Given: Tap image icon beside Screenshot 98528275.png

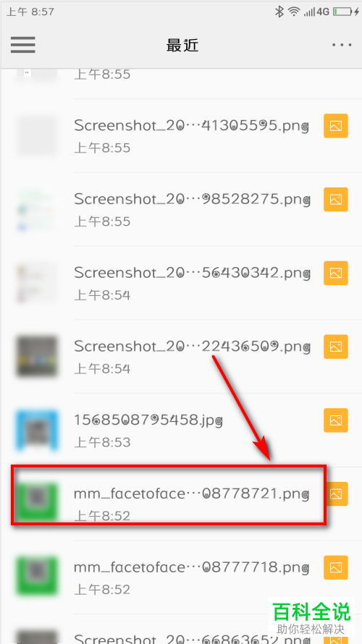Looking at the screenshot, I should 336,199.
